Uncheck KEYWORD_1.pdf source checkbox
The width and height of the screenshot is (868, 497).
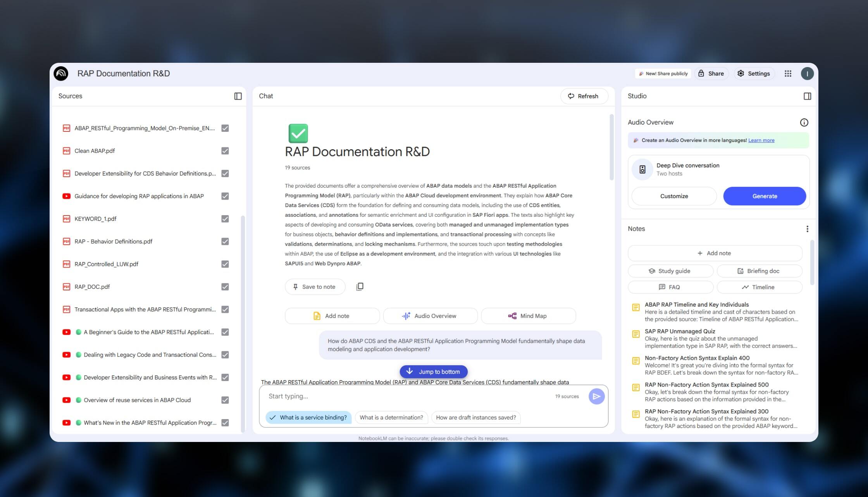(x=225, y=219)
